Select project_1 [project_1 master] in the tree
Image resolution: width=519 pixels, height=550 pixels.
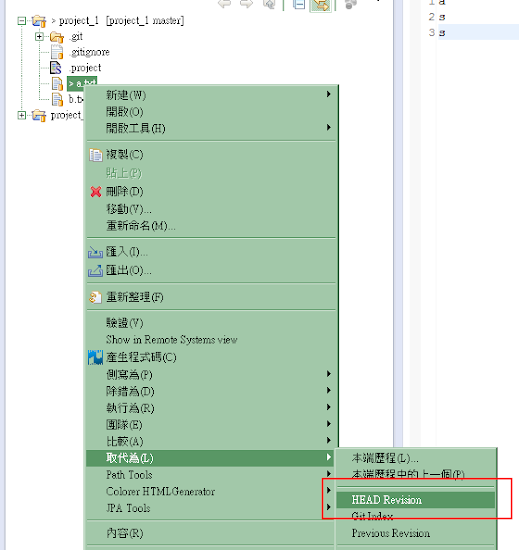pyautogui.click(x=121, y=21)
